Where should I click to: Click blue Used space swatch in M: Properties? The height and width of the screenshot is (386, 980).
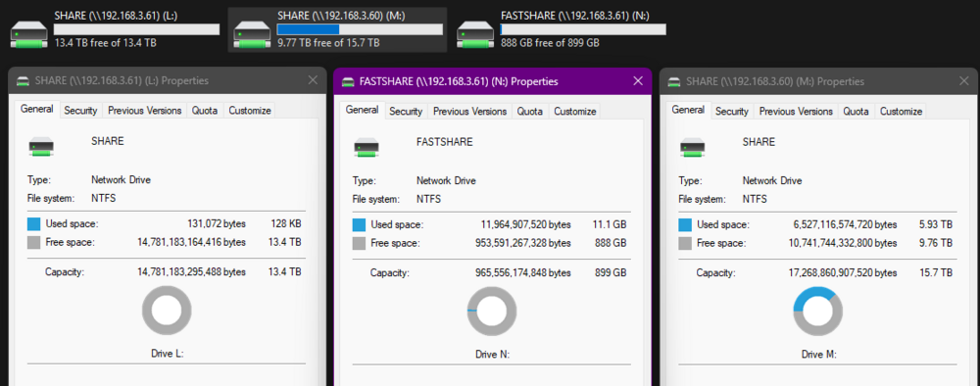[685, 225]
